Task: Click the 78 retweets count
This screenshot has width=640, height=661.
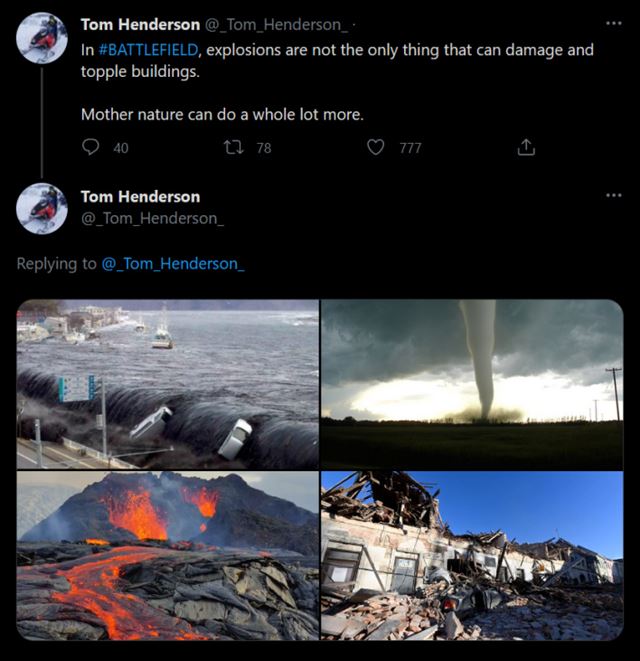Action: [x=264, y=148]
